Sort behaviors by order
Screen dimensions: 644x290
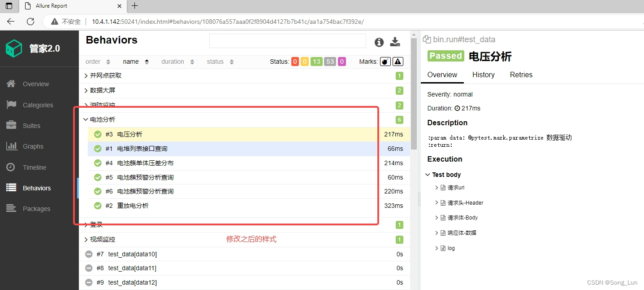point(98,62)
